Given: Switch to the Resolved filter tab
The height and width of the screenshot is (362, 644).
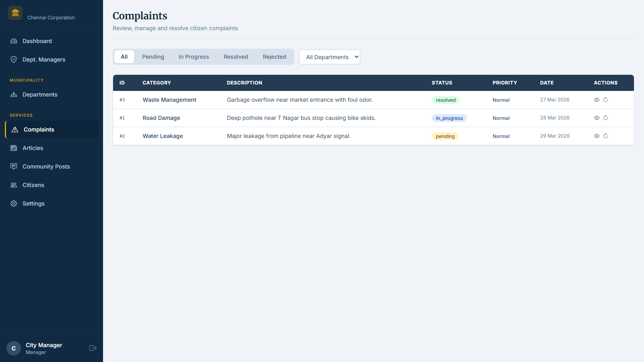Looking at the screenshot, I should point(236,57).
